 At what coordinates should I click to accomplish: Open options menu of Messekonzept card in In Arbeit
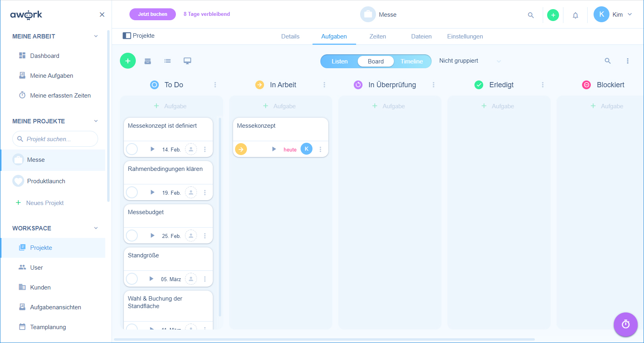point(320,149)
